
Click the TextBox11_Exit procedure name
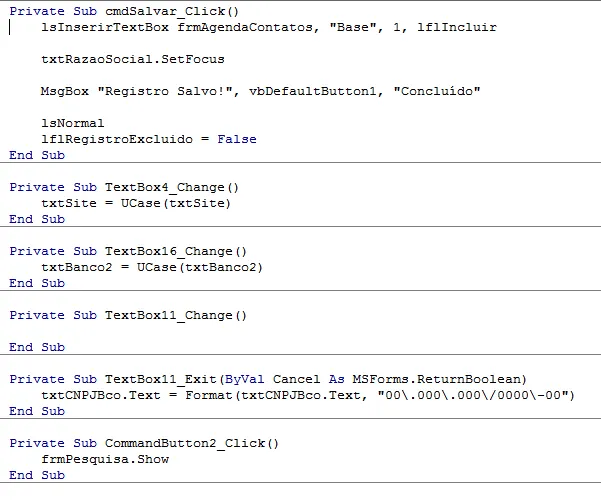(161, 380)
